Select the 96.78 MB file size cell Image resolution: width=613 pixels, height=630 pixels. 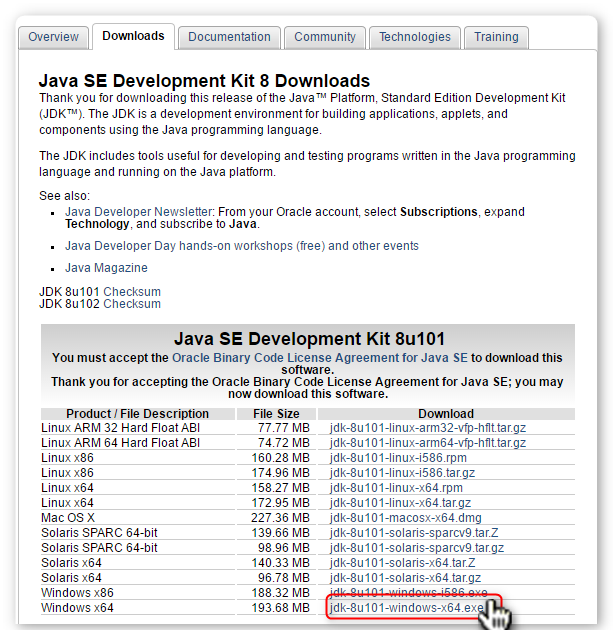tap(276, 578)
